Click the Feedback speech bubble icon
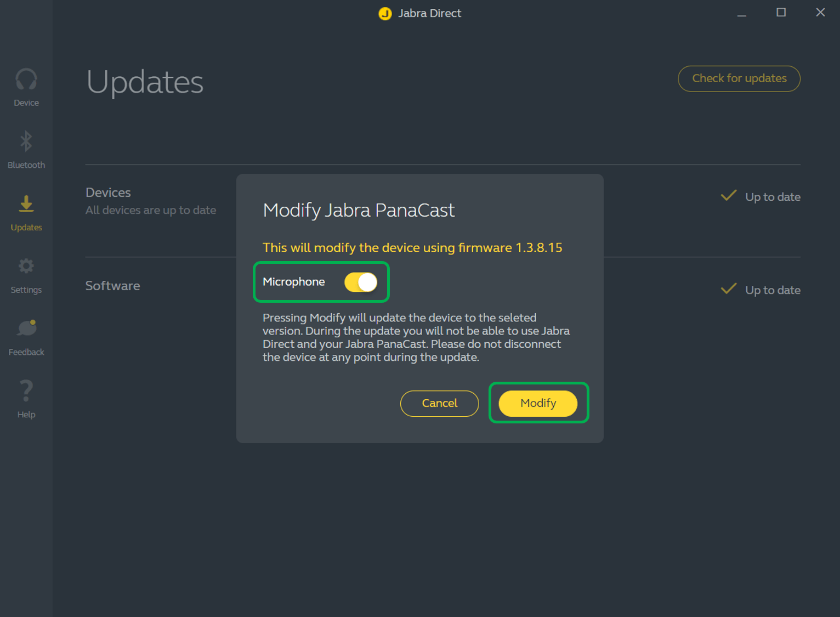Viewport: 840px width, 617px height. 26,329
